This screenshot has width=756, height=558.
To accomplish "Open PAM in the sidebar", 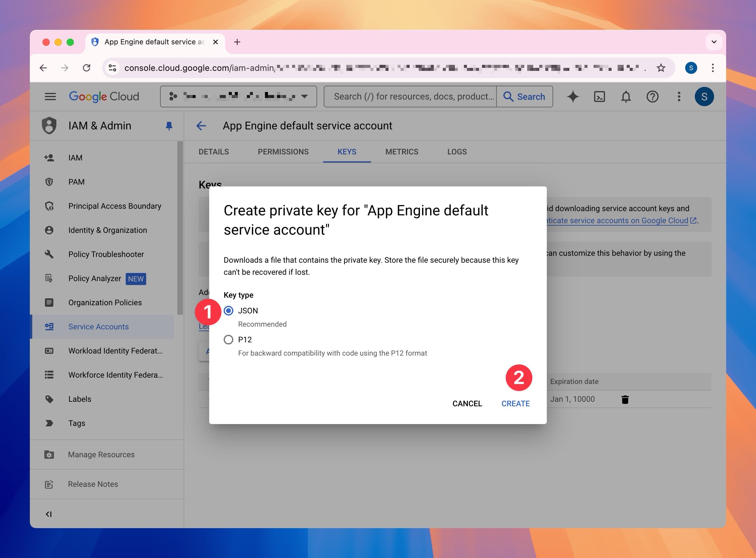I will (102, 182).
